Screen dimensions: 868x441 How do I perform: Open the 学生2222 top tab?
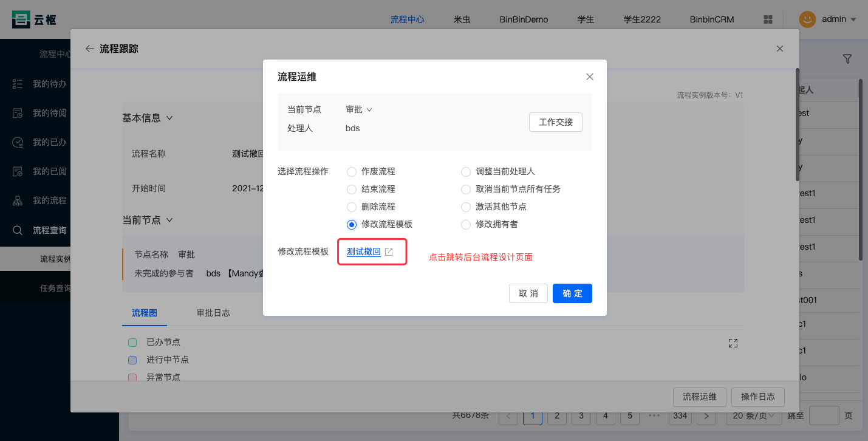[x=642, y=19]
